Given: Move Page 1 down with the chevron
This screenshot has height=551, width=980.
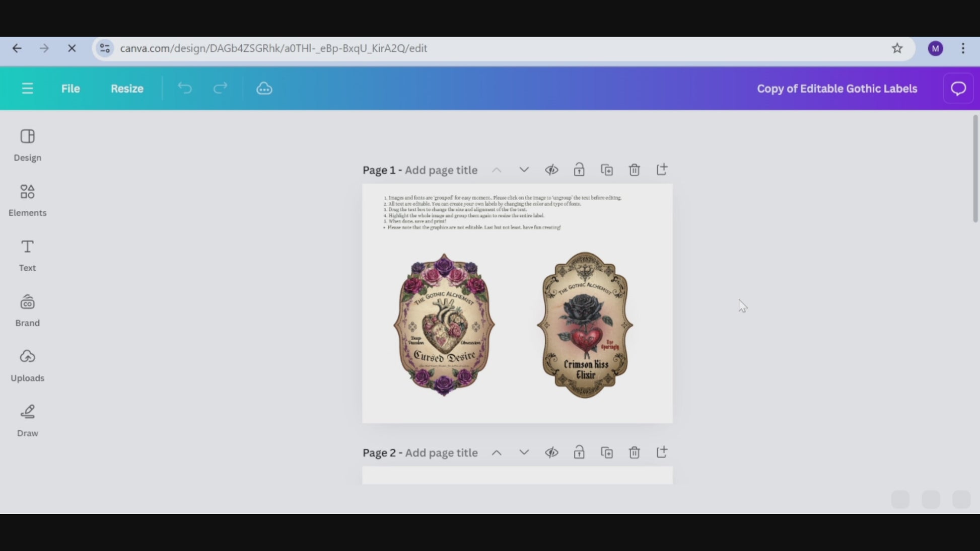Looking at the screenshot, I should [524, 170].
